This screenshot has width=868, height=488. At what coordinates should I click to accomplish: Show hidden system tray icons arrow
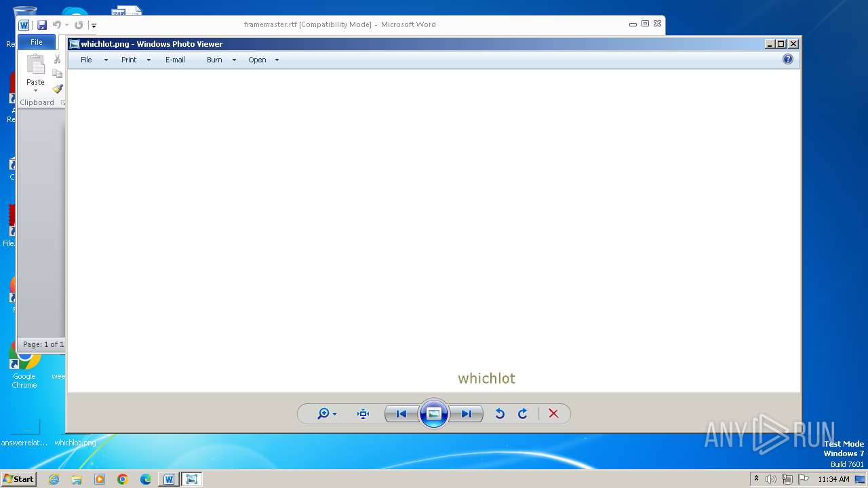click(756, 479)
